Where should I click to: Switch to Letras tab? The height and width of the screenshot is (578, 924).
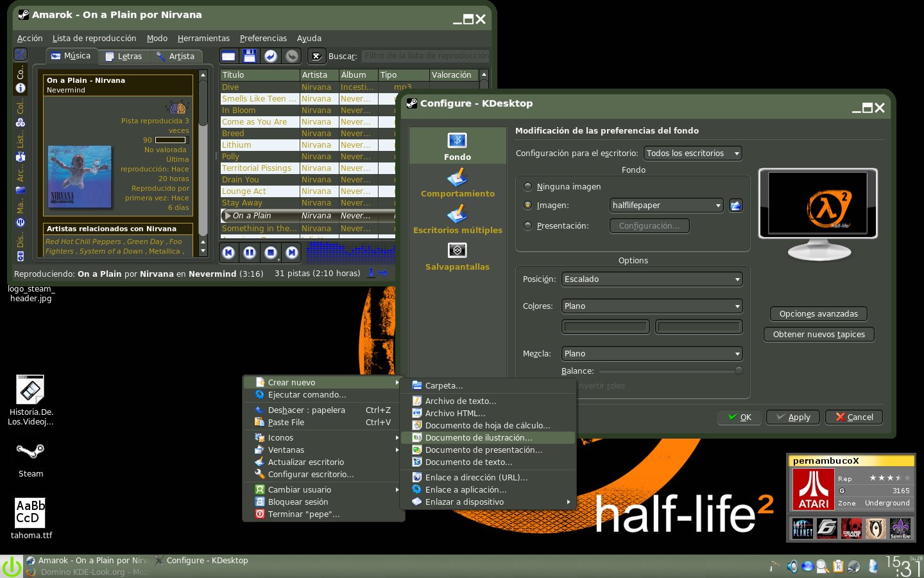click(124, 57)
